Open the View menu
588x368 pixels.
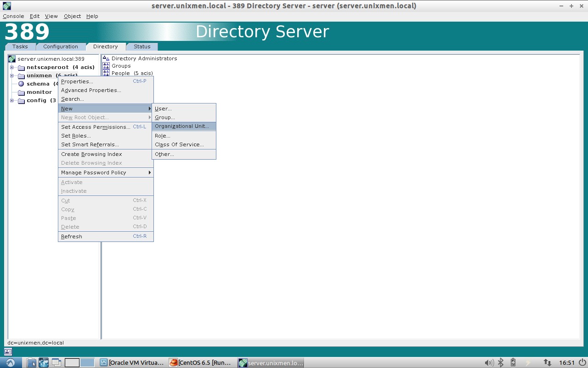pos(51,16)
